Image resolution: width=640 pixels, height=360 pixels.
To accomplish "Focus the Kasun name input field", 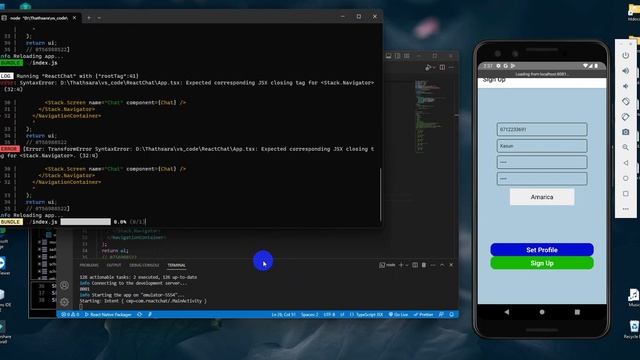I will (542, 146).
